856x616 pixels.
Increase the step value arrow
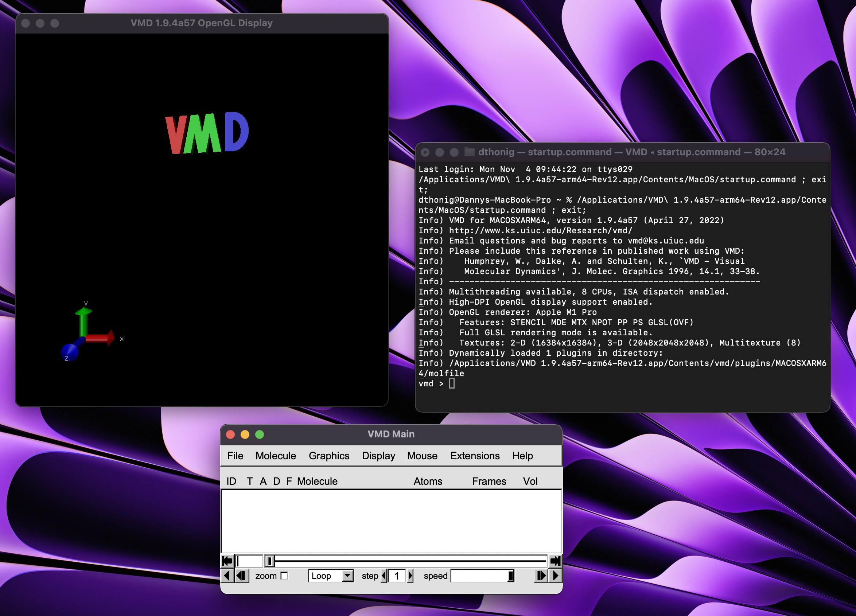click(410, 576)
